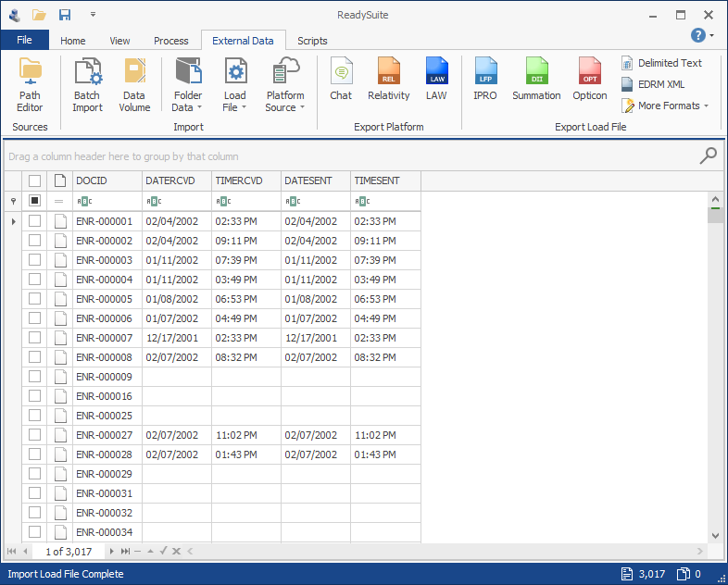The image size is (728, 585).
Task: Select cell ENR-000007
Action: pos(107,338)
